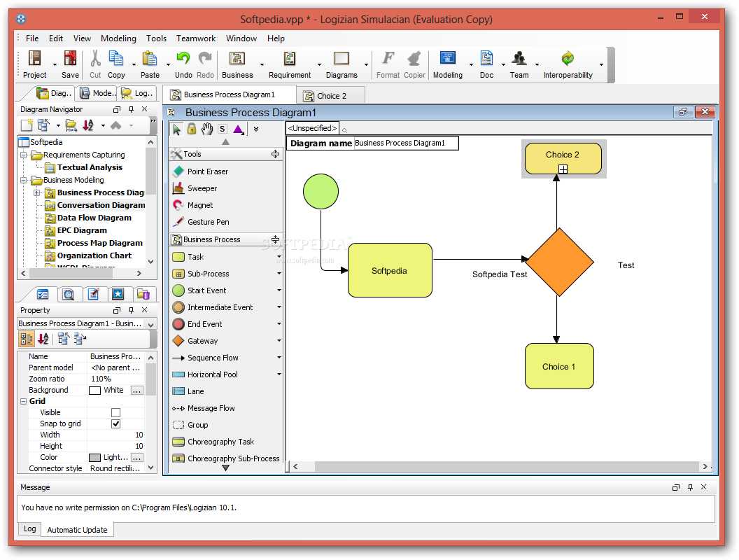The image size is (739, 560).
Task: Open the Teamwork menu
Action: pos(195,38)
